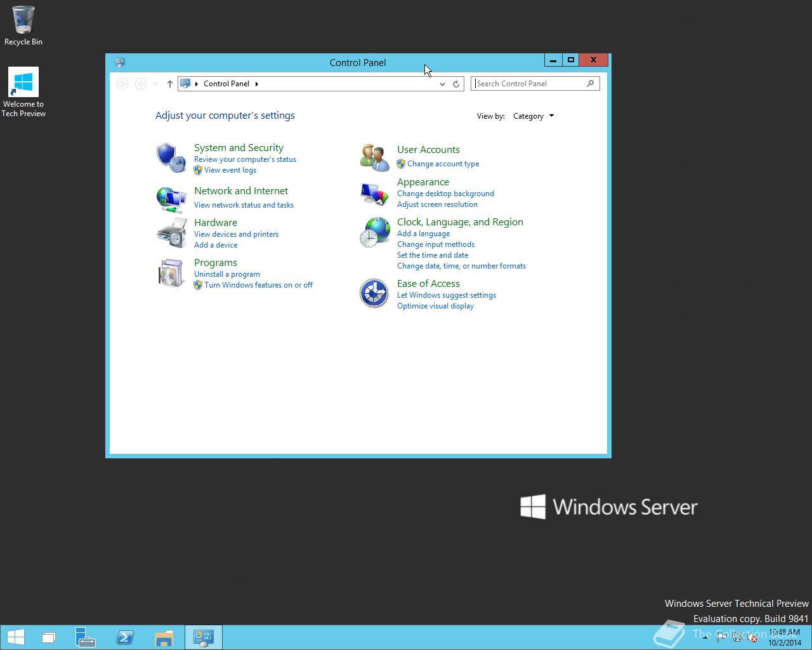812x650 pixels.
Task: Expand the arrow after Control Panel breadcrumb
Action: pos(256,84)
